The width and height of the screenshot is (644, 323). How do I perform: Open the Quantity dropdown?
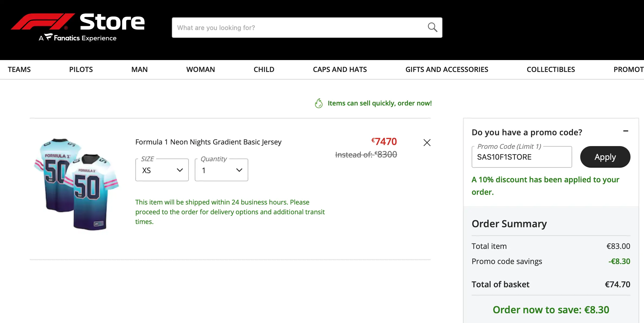(221, 170)
